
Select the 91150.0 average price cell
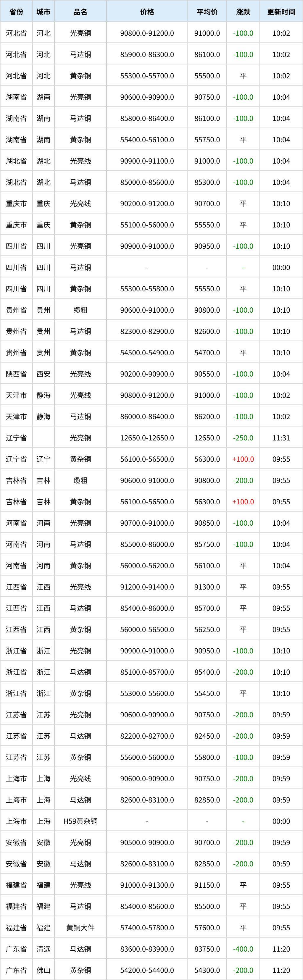click(x=207, y=885)
